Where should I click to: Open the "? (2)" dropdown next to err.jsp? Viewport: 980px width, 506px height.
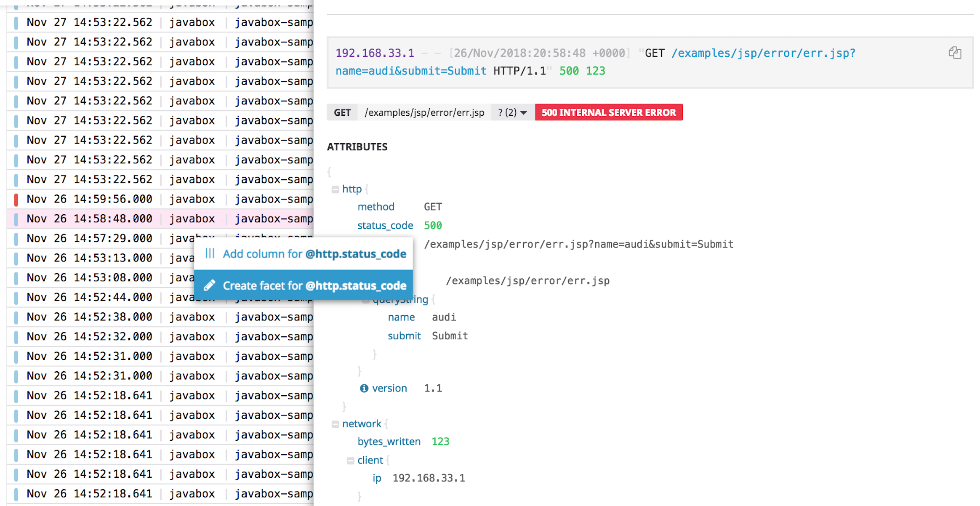511,112
